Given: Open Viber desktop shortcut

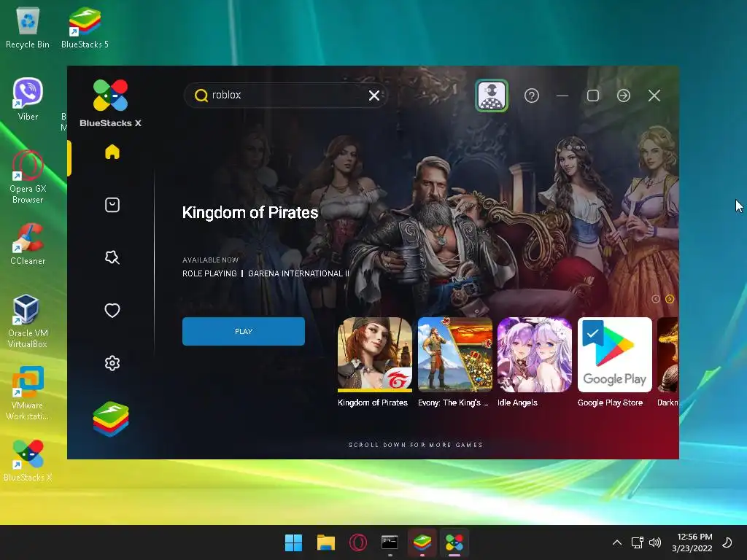Looking at the screenshot, I should (28, 99).
